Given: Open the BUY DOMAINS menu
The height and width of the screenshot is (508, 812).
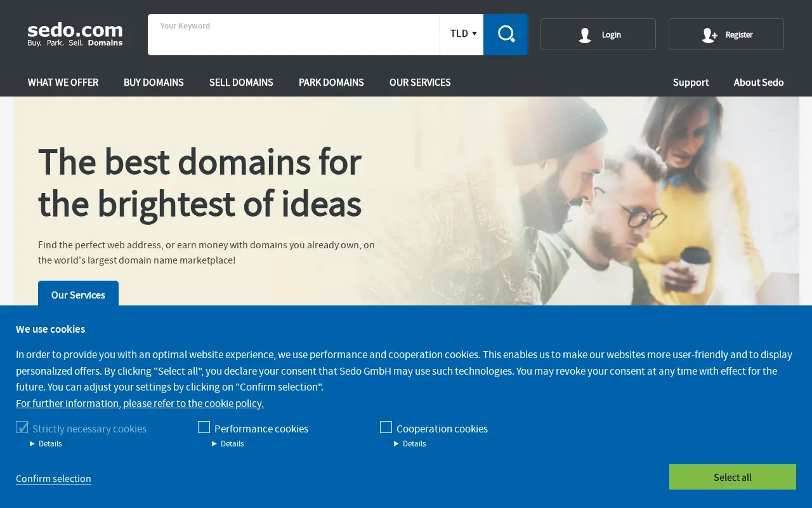Looking at the screenshot, I should tap(154, 83).
